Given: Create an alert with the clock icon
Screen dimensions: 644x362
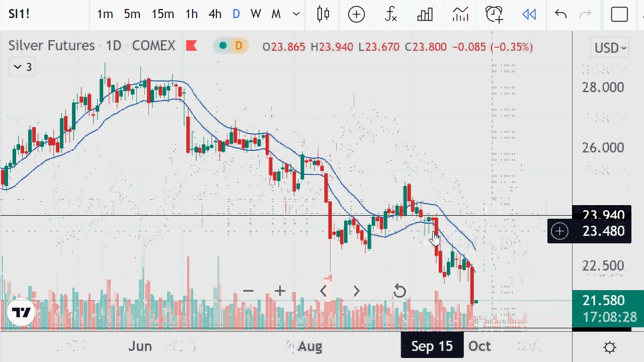Looking at the screenshot, I should [494, 14].
